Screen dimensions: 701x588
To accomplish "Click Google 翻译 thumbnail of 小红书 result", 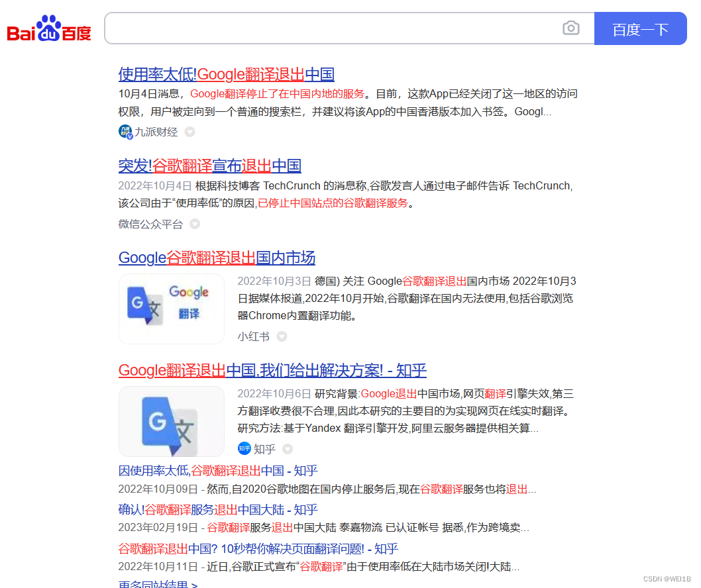I will (171, 309).
